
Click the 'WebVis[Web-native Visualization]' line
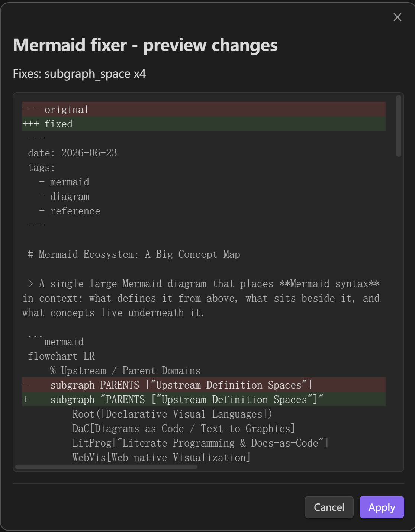point(161,457)
